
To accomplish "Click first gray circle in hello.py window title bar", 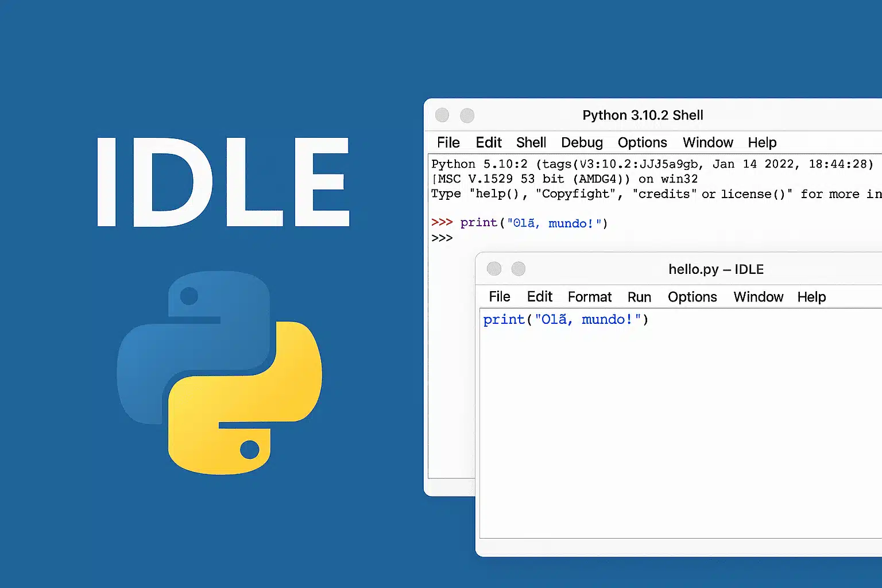I will coord(494,269).
